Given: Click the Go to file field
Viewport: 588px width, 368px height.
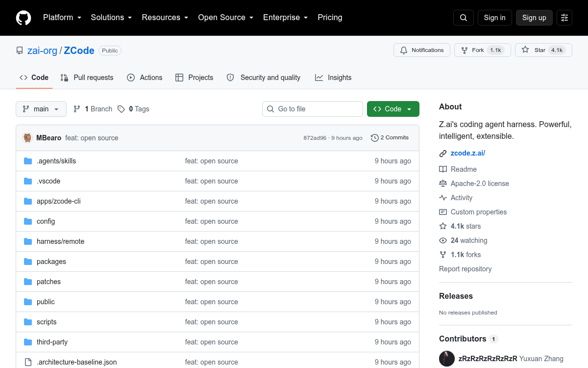Looking at the screenshot, I should tap(313, 109).
